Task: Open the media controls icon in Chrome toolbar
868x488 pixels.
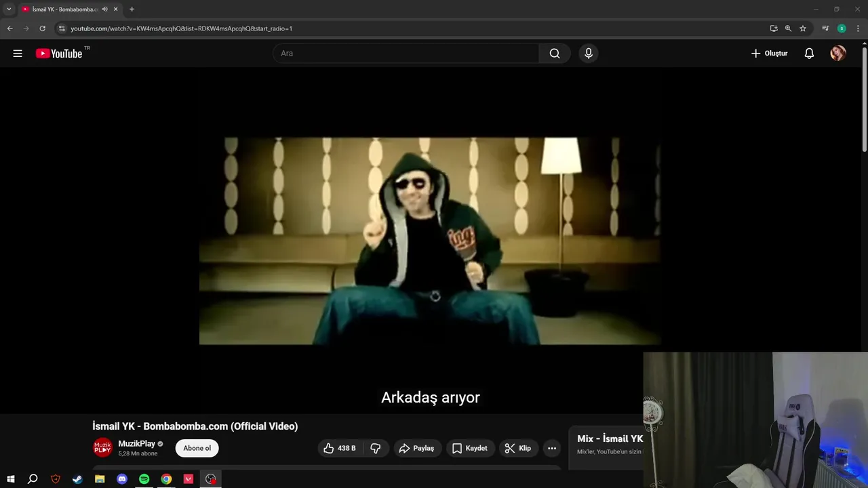Action: 825,28
